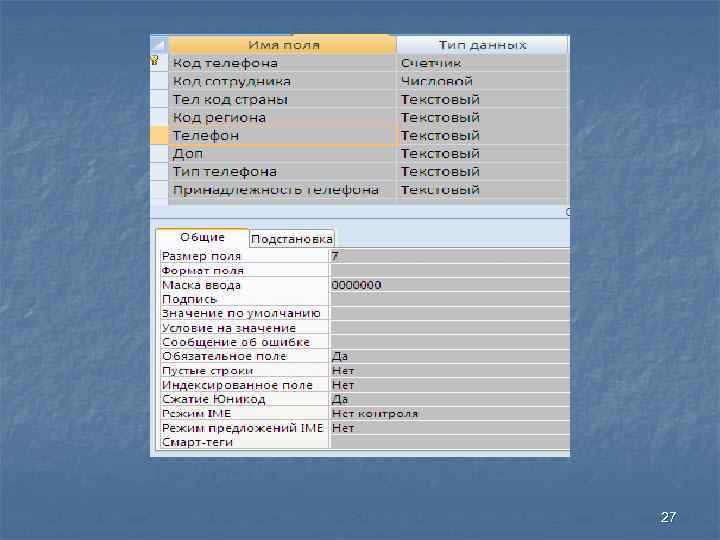
Task: Select the Код региона field name
Action: [x=282, y=118]
